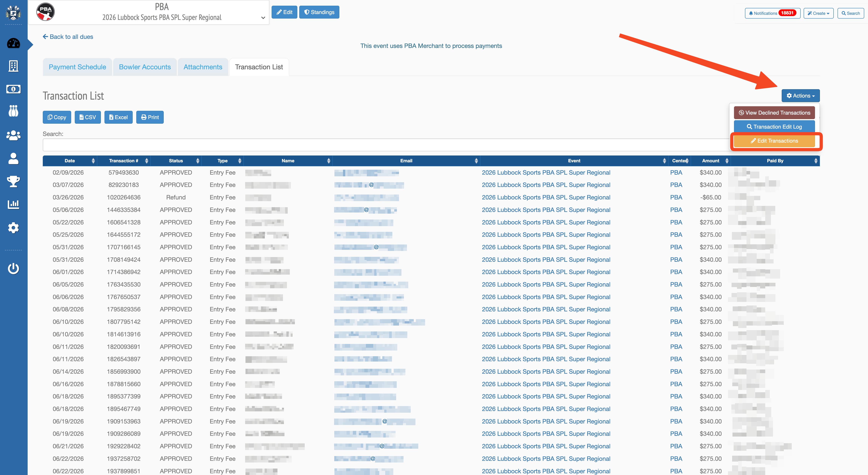Viewport: 868px width, 475px height.
Task: Open the dashboard speedometer sidebar icon
Action: (13, 43)
